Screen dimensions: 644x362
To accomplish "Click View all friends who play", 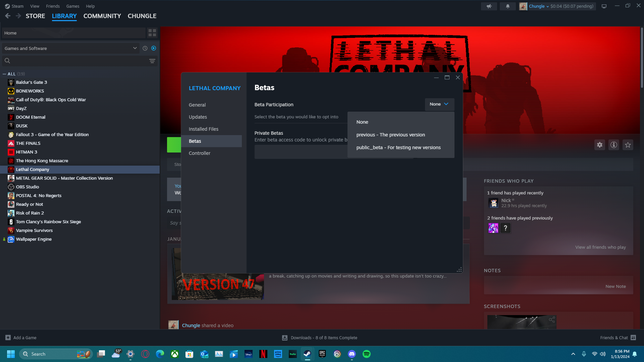I will coord(600,247).
